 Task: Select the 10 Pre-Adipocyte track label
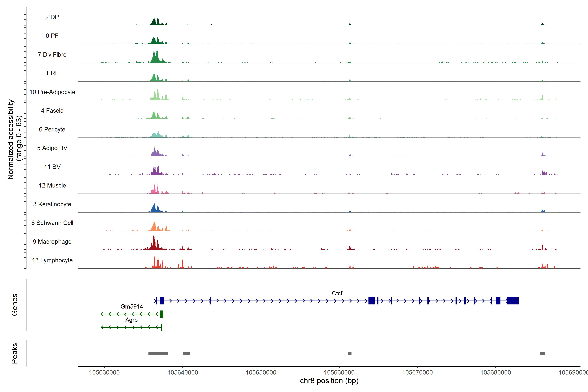coord(52,92)
